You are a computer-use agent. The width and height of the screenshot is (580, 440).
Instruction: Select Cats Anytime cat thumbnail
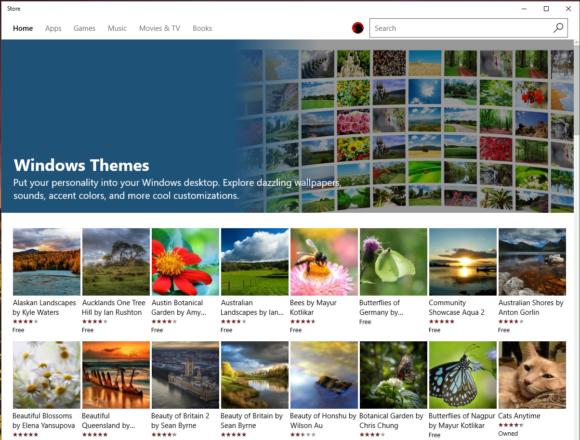click(x=532, y=375)
